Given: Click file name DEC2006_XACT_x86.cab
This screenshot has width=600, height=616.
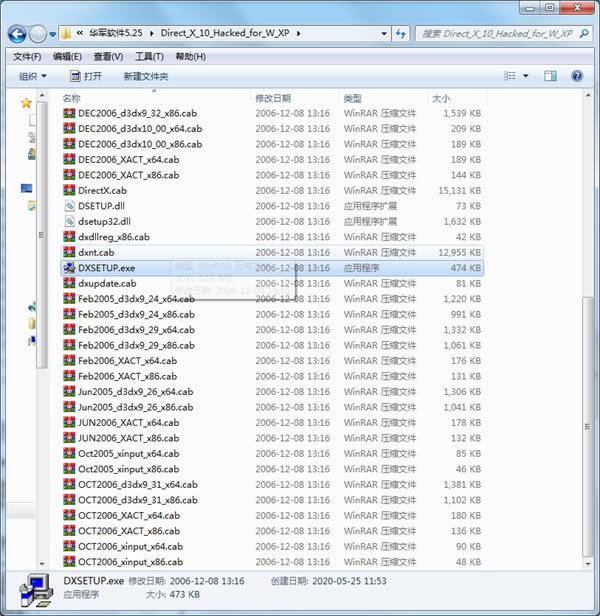Looking at the screenshot, I should pyautogui.click(x=128, y=175).
